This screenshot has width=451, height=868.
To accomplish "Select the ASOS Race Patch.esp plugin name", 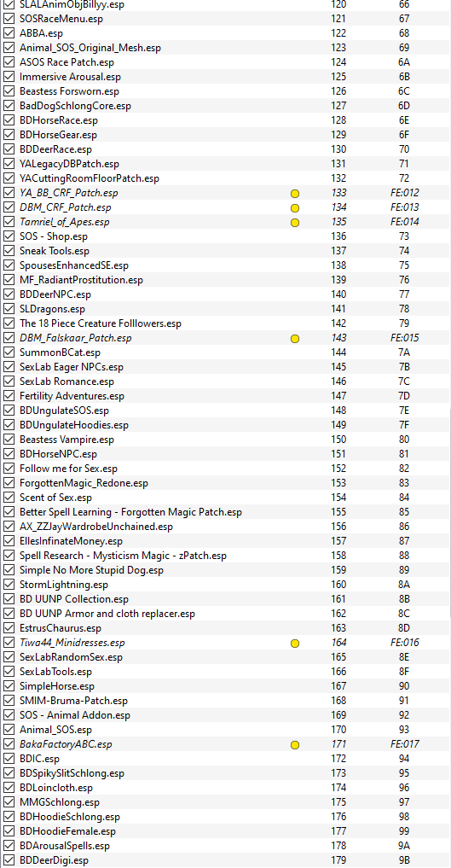I will click(x=66, y=62).
